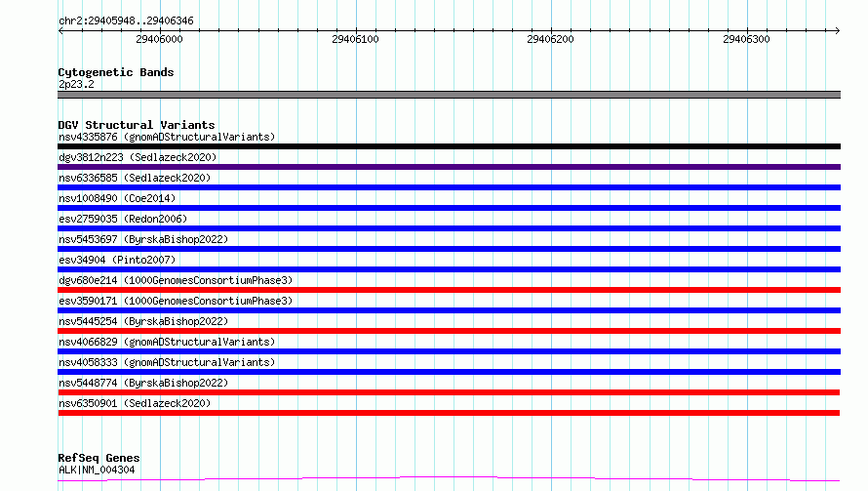The image size is (868, 491).
Task: Select the blue esv3590171 variant bar
Action: tap(449, 310)
